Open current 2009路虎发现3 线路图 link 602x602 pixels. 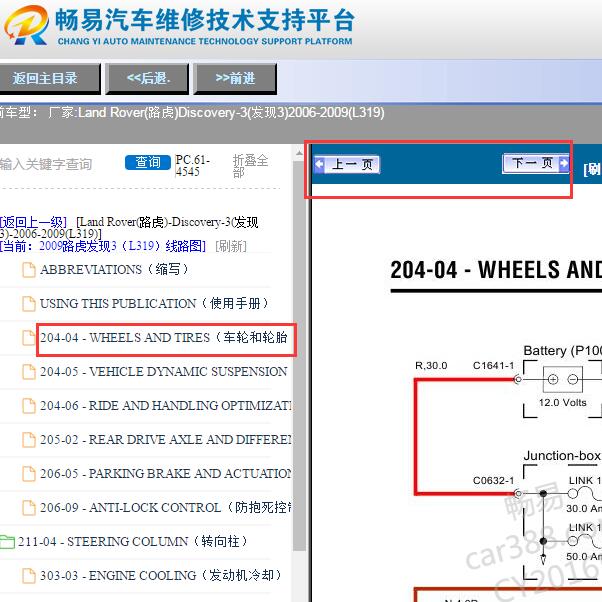point(103,246)
